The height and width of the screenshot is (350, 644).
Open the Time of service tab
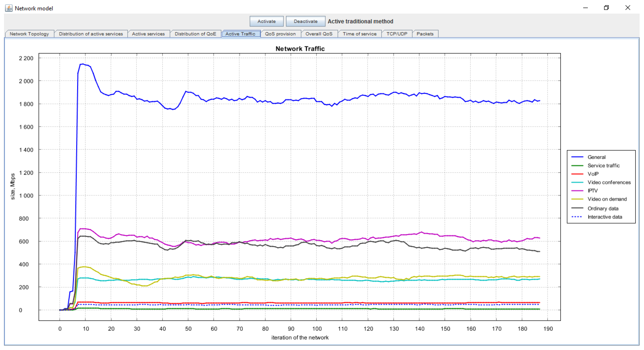[359, 34]
